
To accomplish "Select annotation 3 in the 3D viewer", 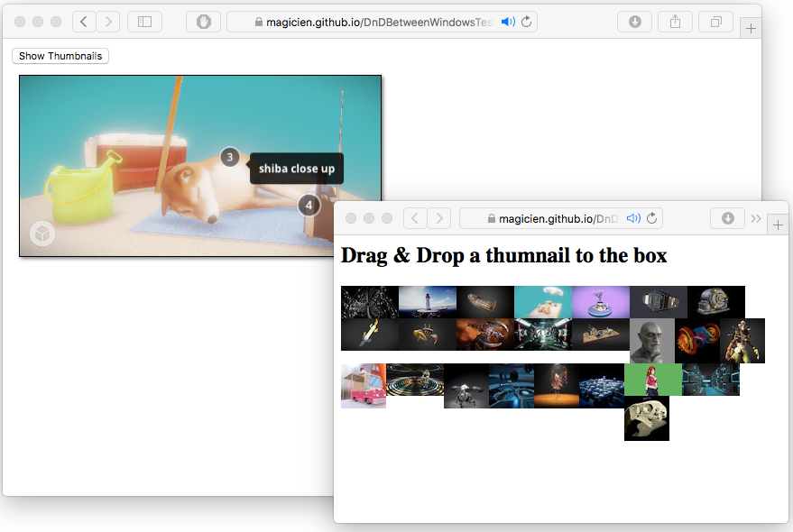I will point(230,157).
